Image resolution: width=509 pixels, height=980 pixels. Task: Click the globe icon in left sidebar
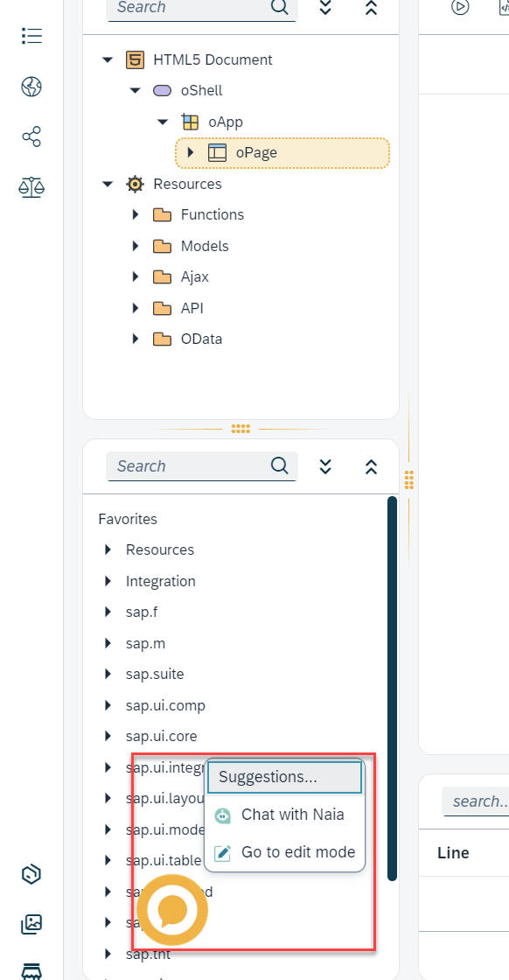31,87
